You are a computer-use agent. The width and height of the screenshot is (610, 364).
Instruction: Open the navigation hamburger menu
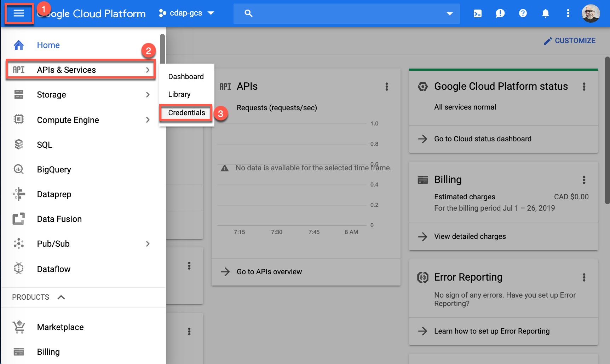click(x=19, y=13)
